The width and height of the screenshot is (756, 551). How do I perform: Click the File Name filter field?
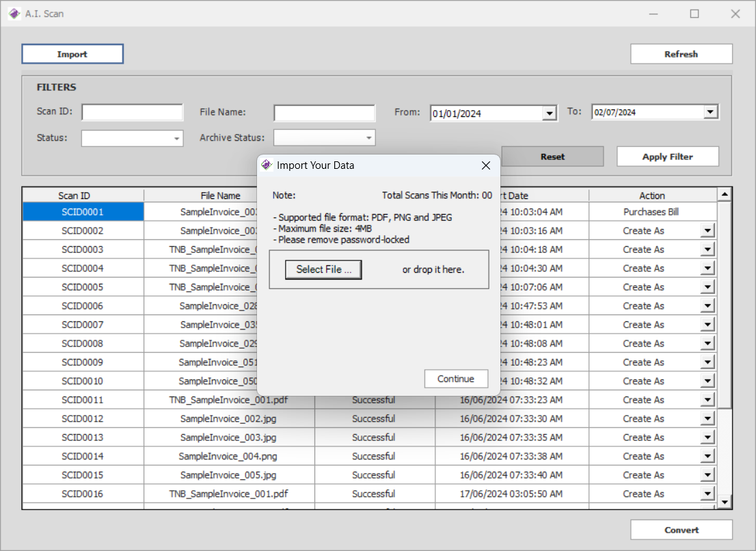pos(325,113)
